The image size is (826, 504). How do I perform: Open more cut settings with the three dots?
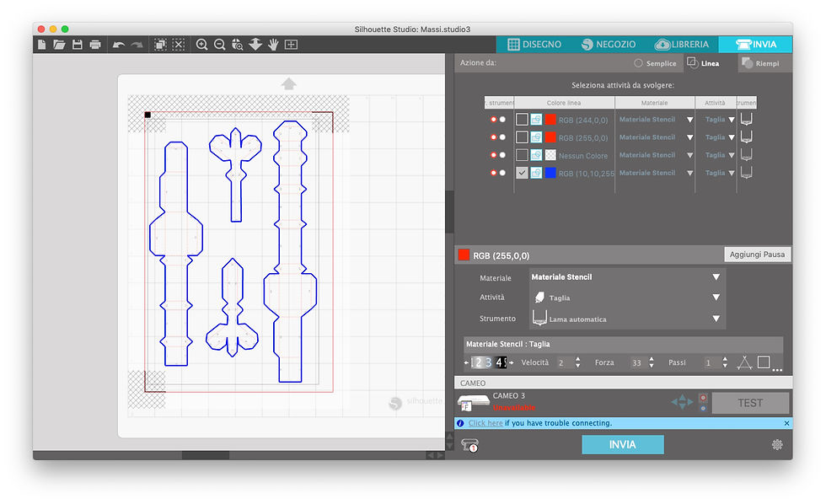click(777, 370)
